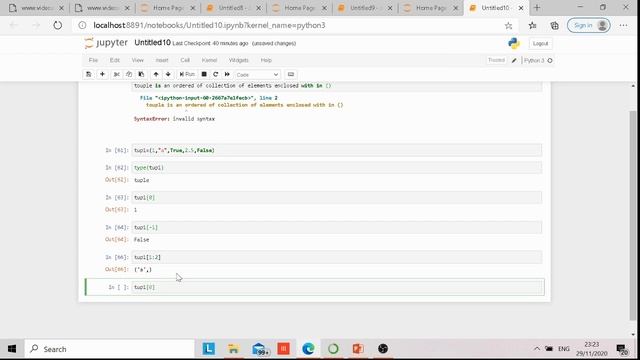
Task: Add this page to favorites star
Action: coord(508,26)
